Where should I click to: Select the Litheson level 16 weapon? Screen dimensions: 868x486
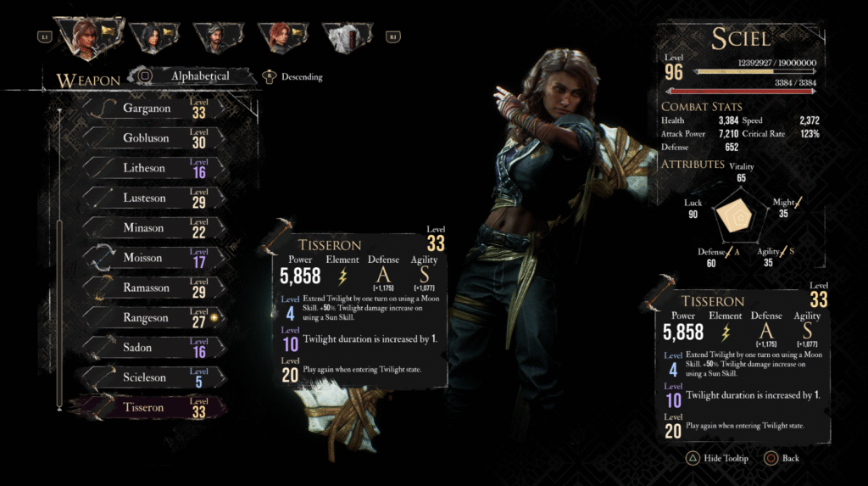pos(154,168)
